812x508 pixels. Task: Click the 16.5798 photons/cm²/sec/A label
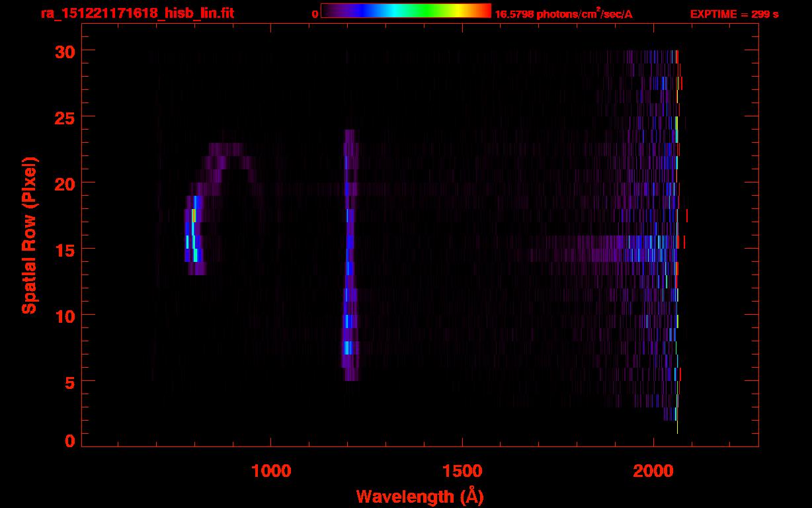[x=563, y=13]
